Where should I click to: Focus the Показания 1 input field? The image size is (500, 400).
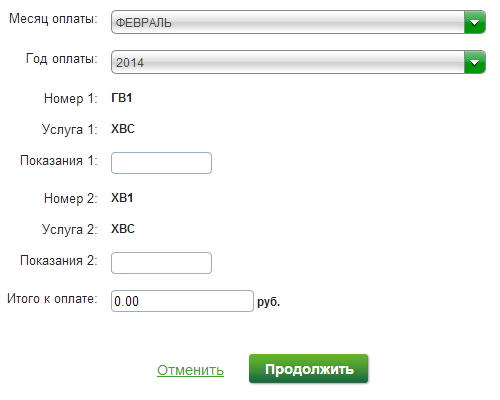[161, 163]
